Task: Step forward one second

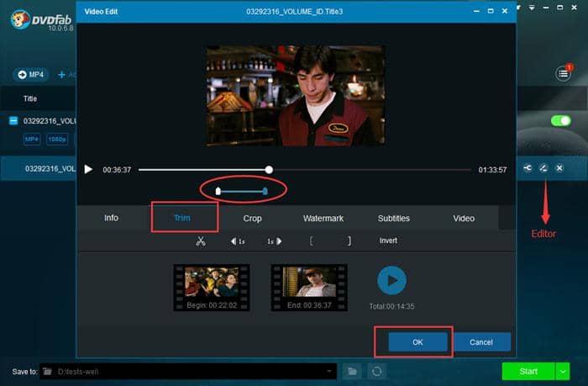Action: pos(274,241)
